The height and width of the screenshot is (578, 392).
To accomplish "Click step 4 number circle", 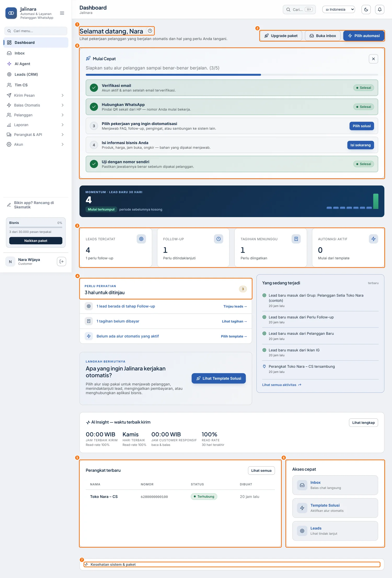I will [x=94, y=145].
